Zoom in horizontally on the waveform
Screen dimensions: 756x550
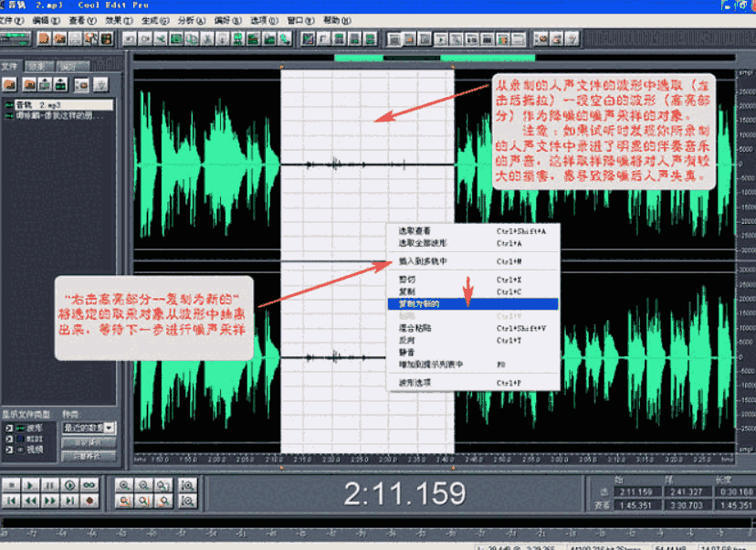(x=123, y=486)
